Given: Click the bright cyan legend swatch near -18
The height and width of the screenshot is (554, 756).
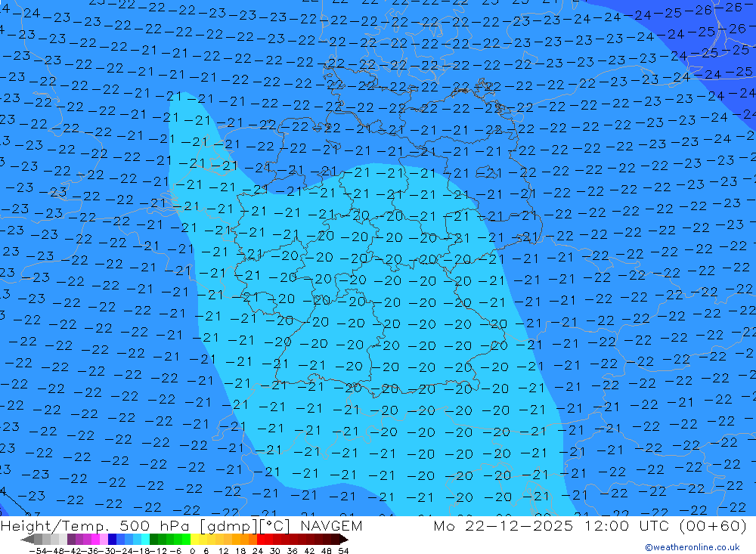Looking at the screenshot, I should (x=146, y=540).
